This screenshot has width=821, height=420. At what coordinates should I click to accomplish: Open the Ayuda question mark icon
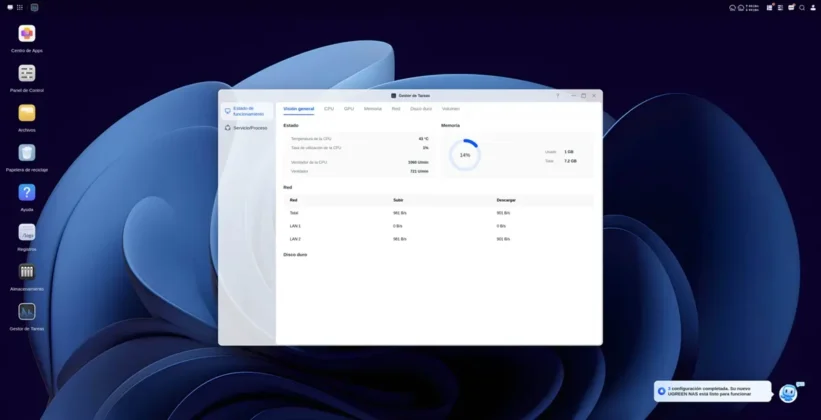tap(27, 192)
